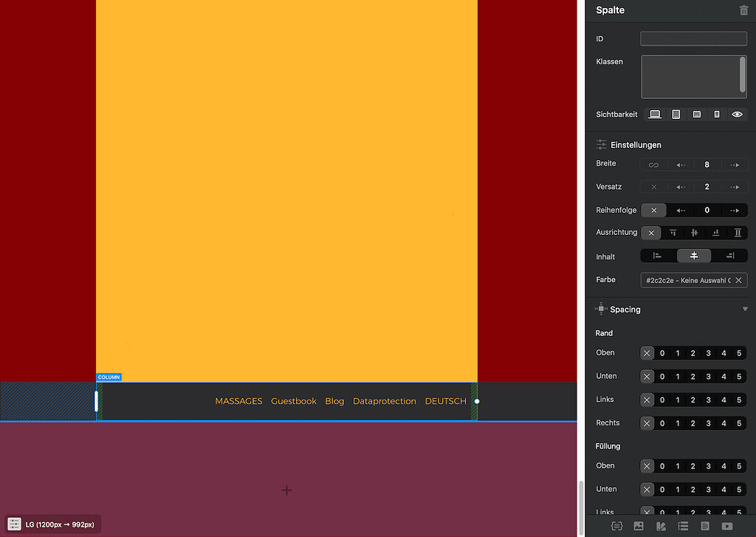Toggle the X next to Reihenfolge

[x=653, y=210]
